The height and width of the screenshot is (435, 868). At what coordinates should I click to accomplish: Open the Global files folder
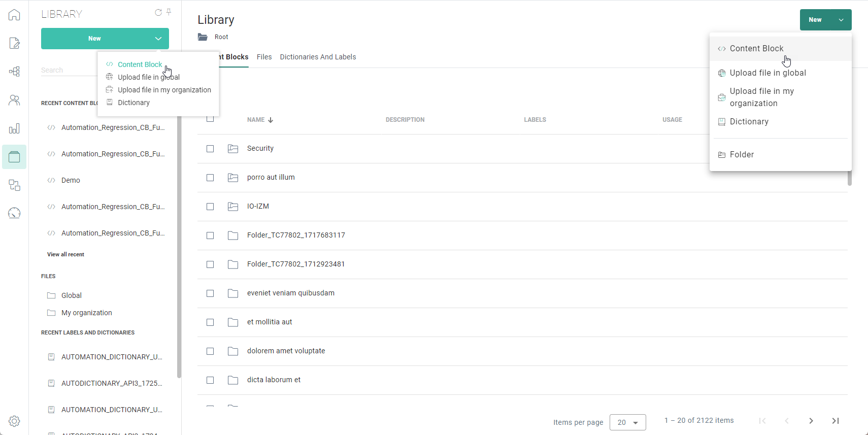coord(71,295)
